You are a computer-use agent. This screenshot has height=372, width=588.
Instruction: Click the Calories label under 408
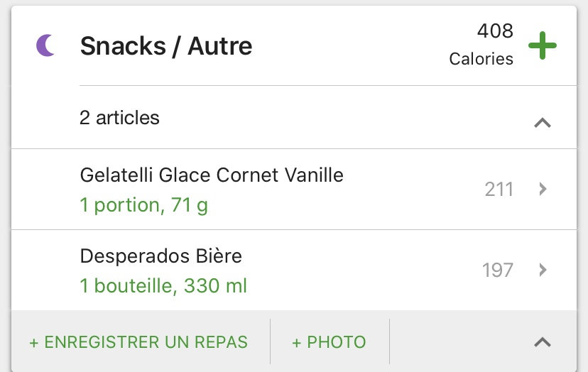[x=481, y=59]
